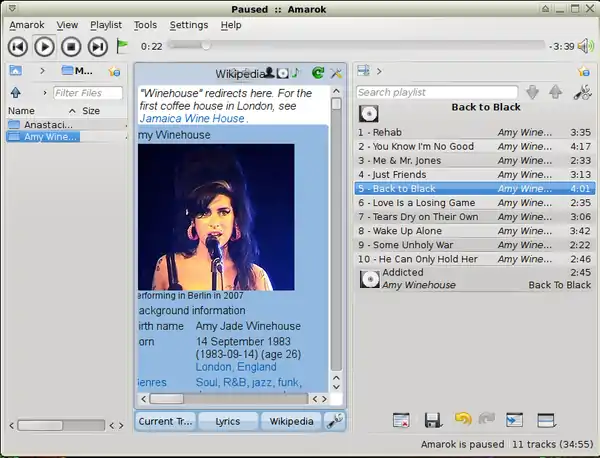Click the track position seek slider
600x458 pixels.
coord(355,46)
